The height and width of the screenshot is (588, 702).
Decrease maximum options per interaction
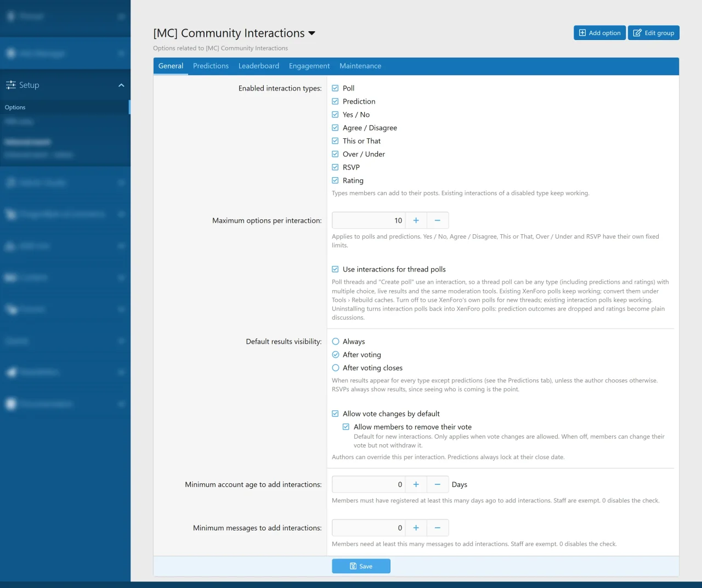pos(438,220)
